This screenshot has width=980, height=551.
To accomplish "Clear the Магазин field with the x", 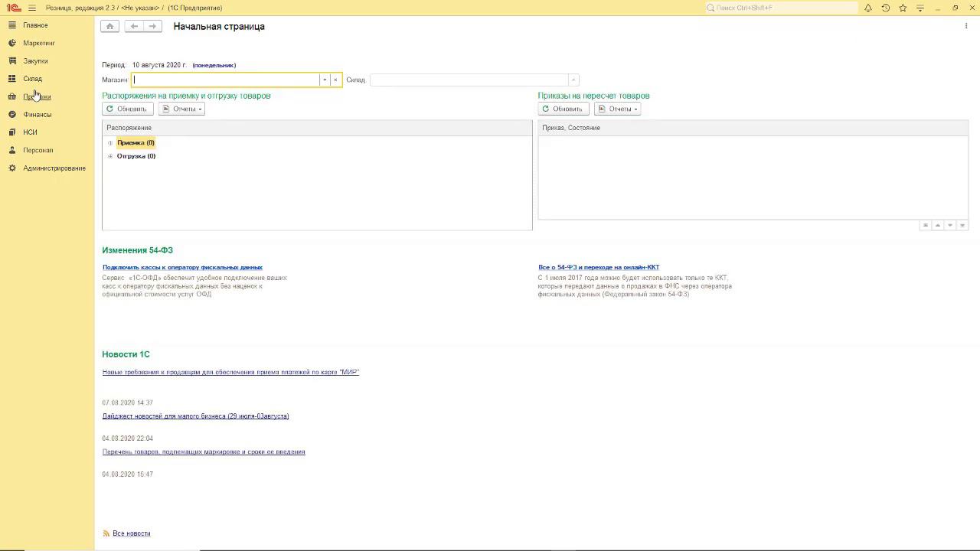I will (x=335, y=80).
